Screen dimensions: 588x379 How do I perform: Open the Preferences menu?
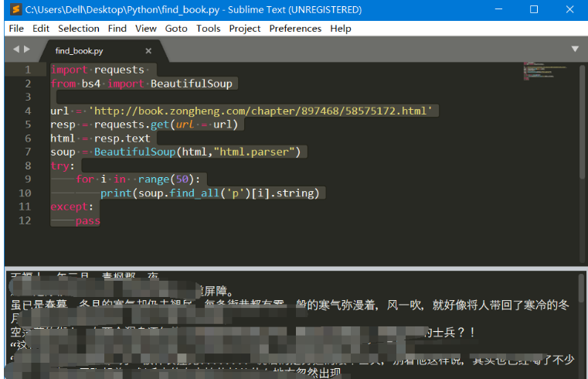click(x=295, y=29)
